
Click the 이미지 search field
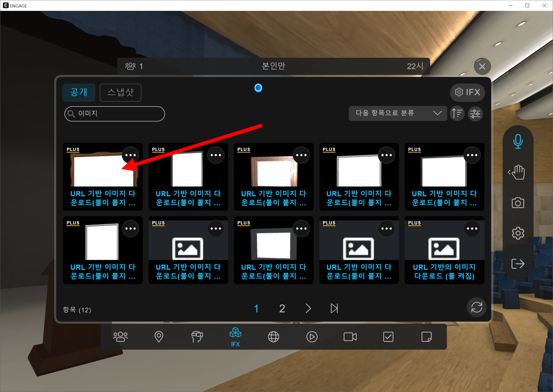pyautogui.click(x=115, y=114)
